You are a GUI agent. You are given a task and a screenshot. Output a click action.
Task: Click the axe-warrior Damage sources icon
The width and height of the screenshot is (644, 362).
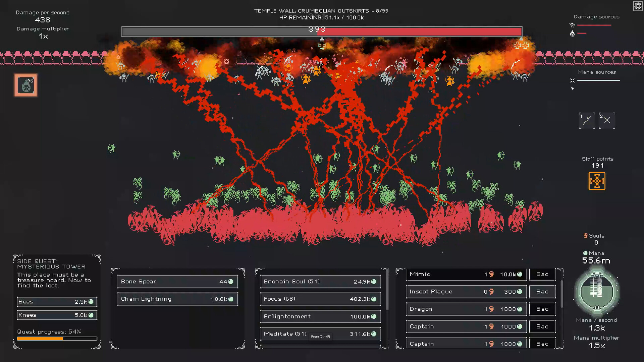(571, 24)
